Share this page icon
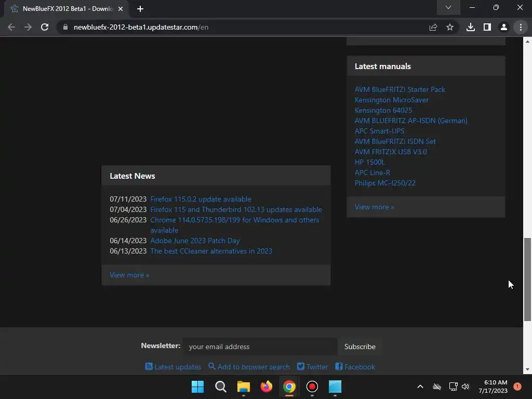 pyautogui.click(x=433, y=27)
